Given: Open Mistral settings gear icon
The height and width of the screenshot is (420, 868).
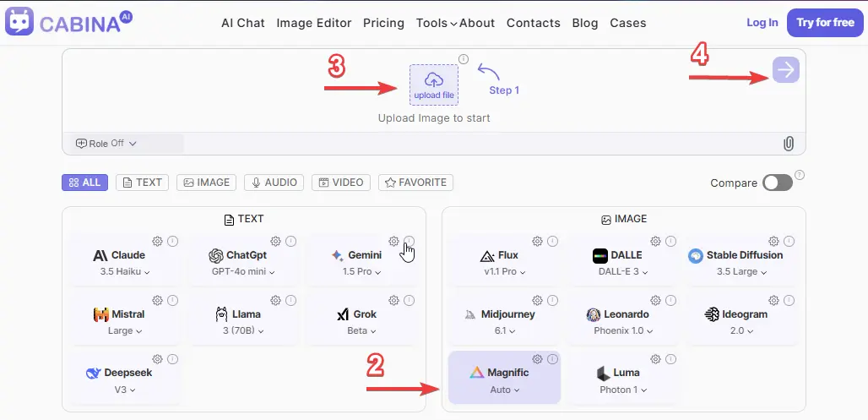Looking at the screenshot, I should tap(157, 300).
